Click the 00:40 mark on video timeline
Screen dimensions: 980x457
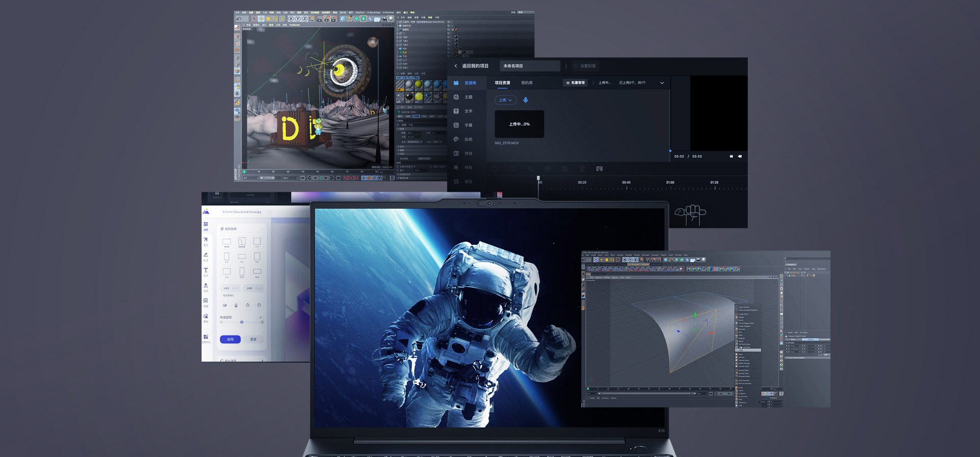point(626,182)
